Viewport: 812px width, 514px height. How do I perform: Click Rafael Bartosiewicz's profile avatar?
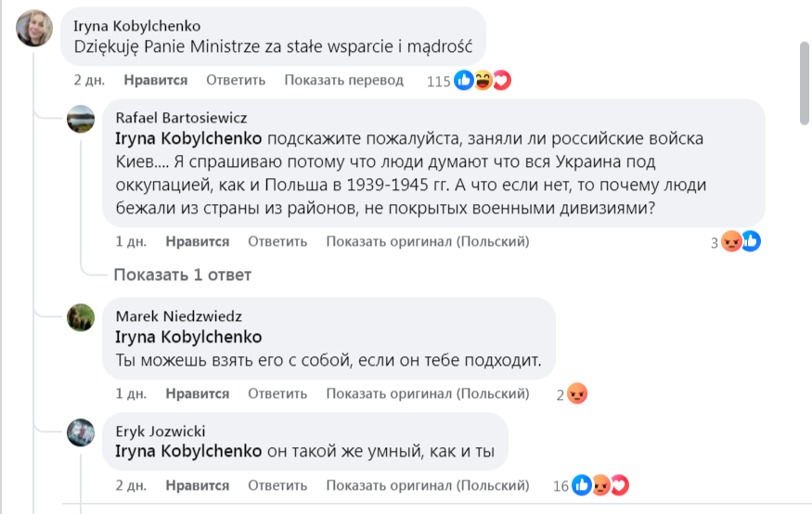[81, 119]
